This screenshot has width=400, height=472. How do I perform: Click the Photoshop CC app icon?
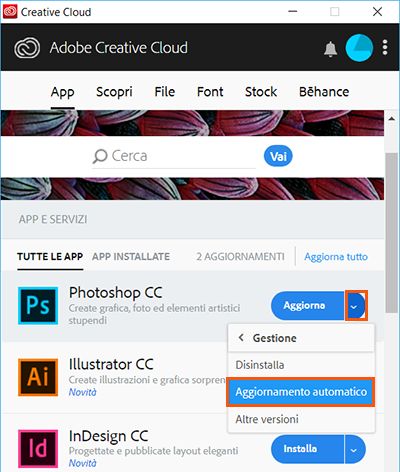(x=38, y=305)
